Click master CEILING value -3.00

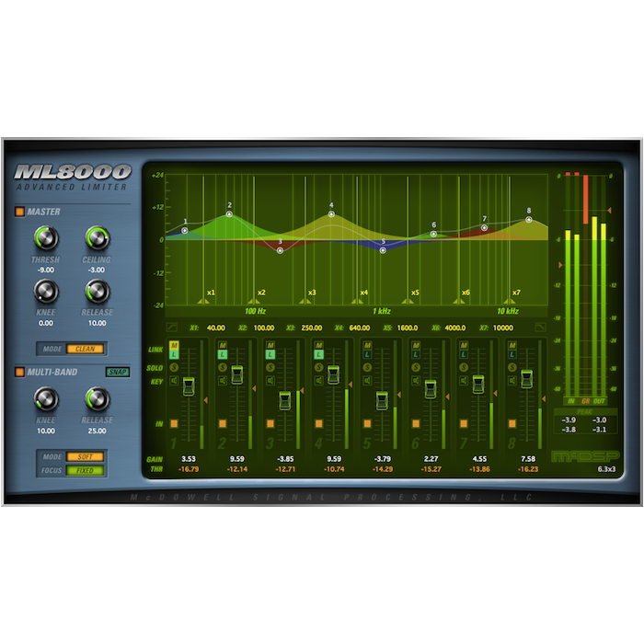click(x=97, y=270)
